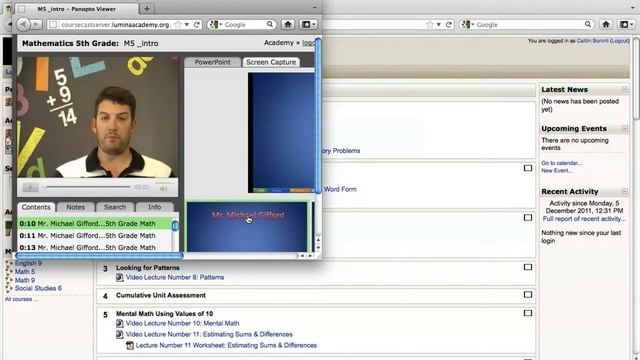Open the Math 5 course
640x360 pixels.
(25, 272)
